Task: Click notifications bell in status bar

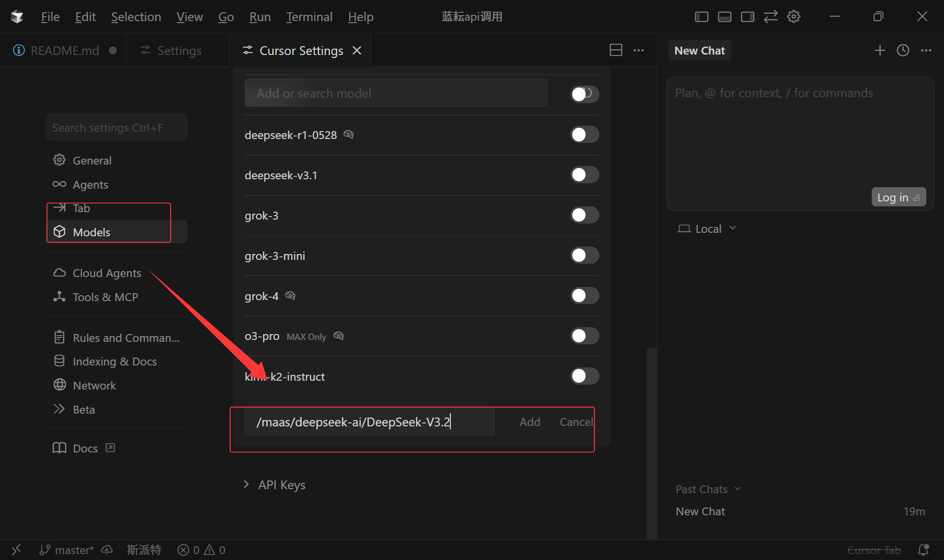Action: click(x=923, y=550)
